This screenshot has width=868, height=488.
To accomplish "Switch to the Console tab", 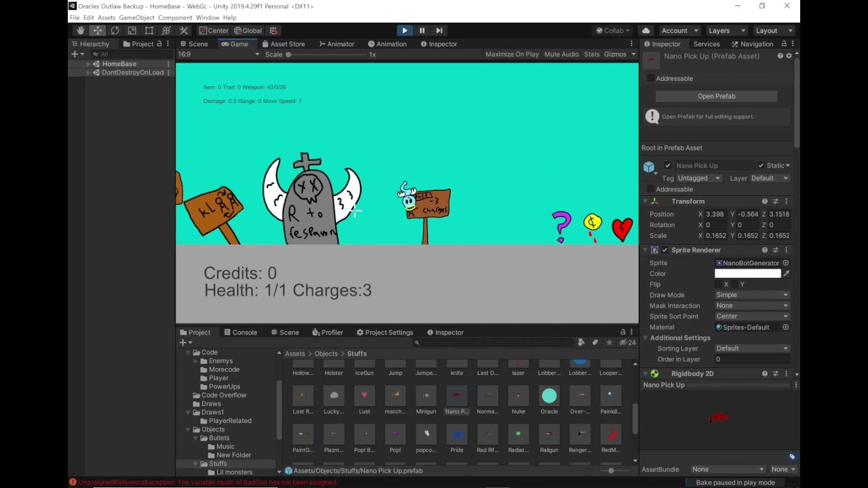I will [x=239, y=333].
